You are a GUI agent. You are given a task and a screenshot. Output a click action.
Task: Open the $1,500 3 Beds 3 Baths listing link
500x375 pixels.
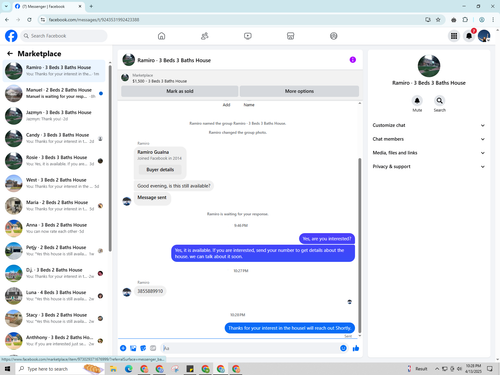[x=159, y=81]
